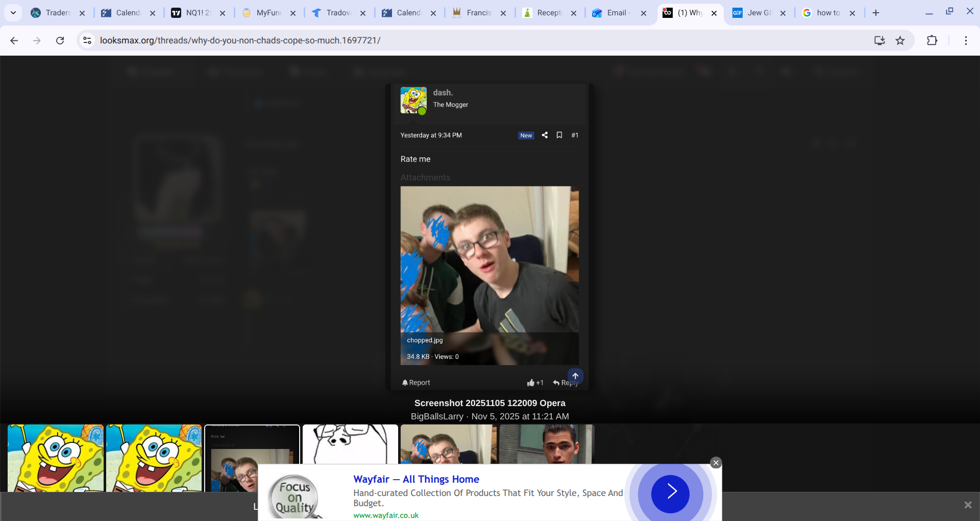Open a new tab with plus button
This screenshot has height=521, width=980.
point(876,13)
